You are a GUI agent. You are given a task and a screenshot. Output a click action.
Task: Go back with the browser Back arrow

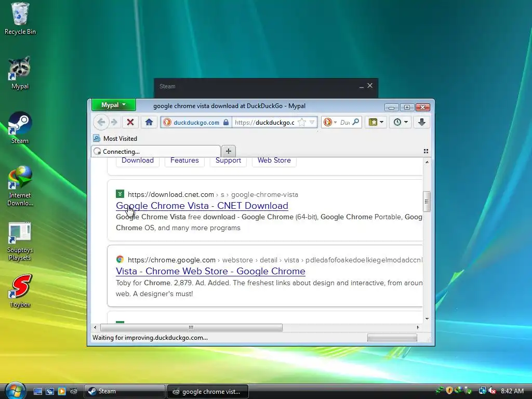(101, 122)
